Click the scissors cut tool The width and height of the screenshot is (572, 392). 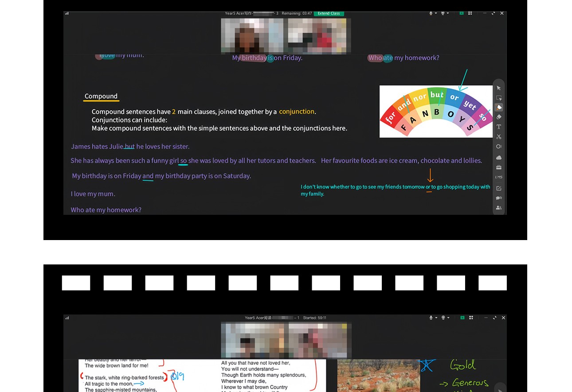tap(499, 136)
